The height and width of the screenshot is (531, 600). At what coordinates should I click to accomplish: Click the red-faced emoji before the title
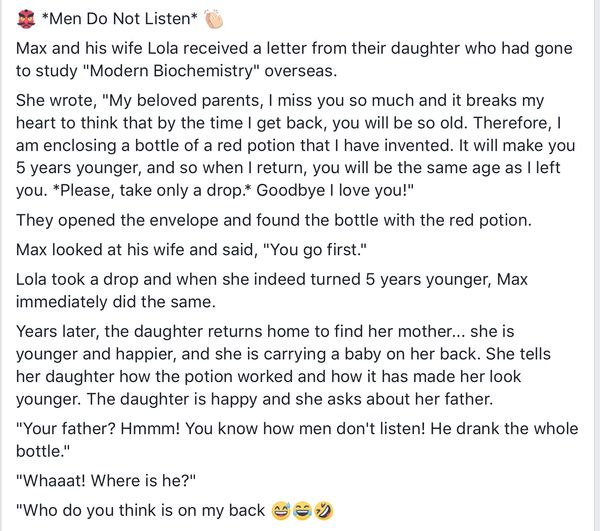26,19
